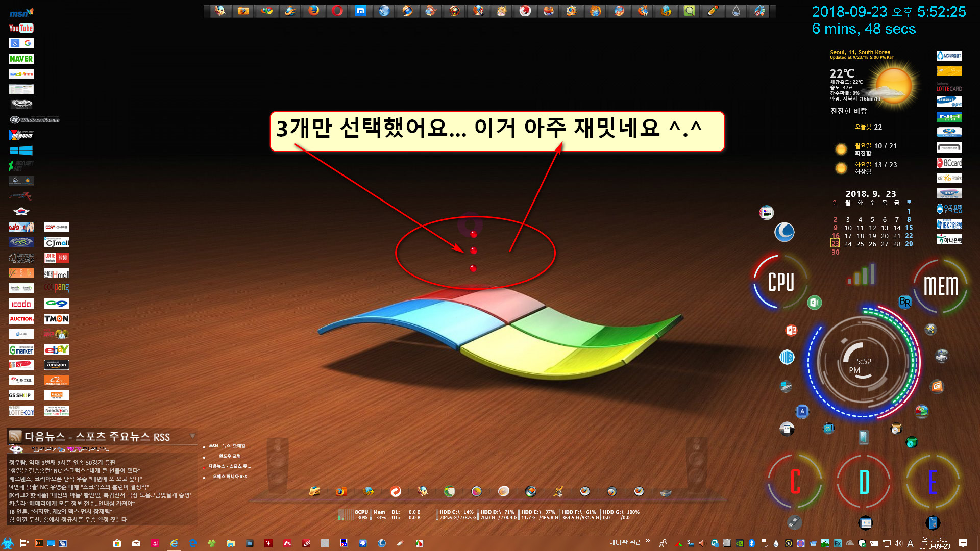This screenshot has height=551, width=980.
Task: Open the Excel icon near the CPU gauge
Action: point(814,303)
